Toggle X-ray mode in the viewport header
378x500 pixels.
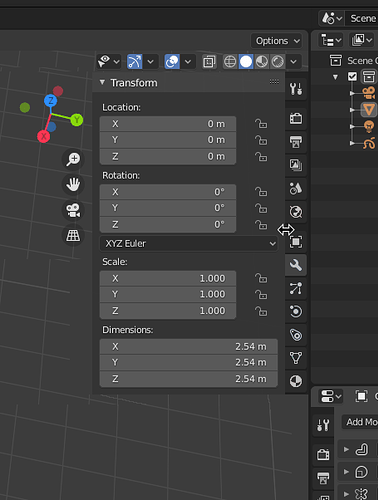(209, 62)
